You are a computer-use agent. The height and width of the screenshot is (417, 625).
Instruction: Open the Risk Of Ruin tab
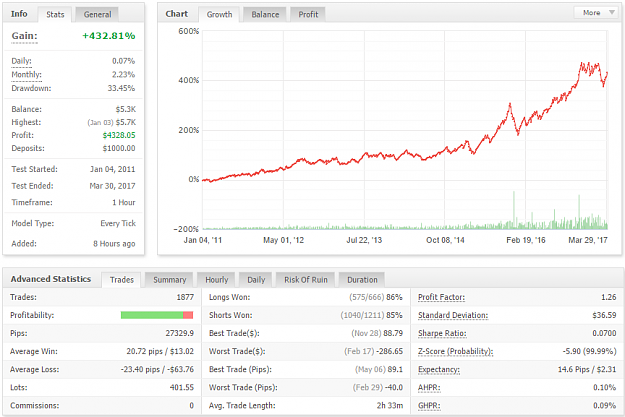[306, 280]
